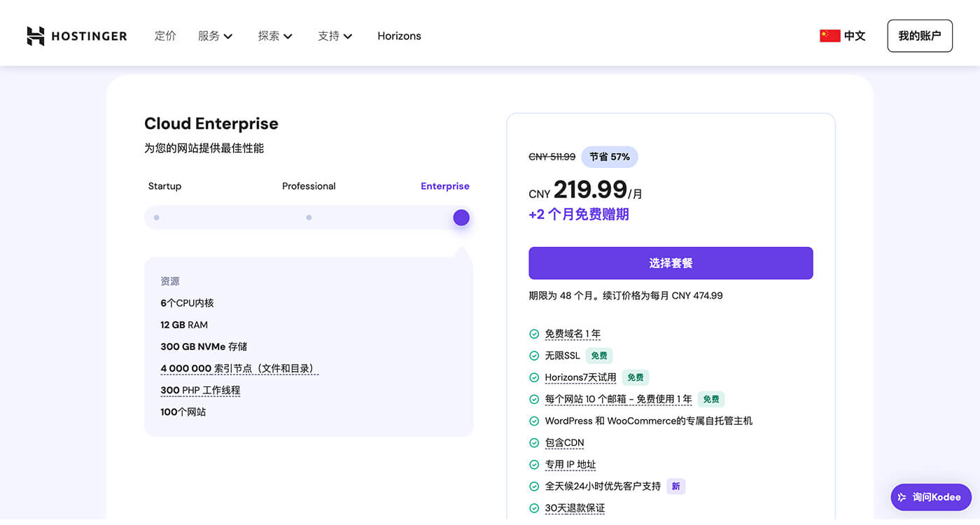Viewport: 980px width, 525px height.
Task: Click the 为您的网站提供最佳性能 subtitle
Action: click(204, 148)
